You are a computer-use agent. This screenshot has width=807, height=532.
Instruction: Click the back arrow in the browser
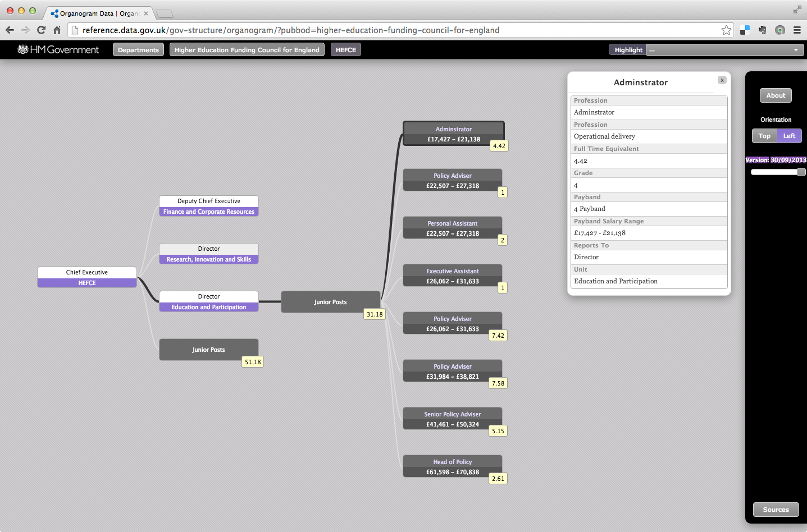[10, 30]
